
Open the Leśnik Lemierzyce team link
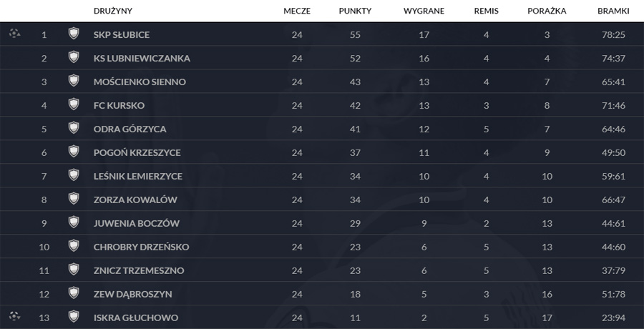137,176
